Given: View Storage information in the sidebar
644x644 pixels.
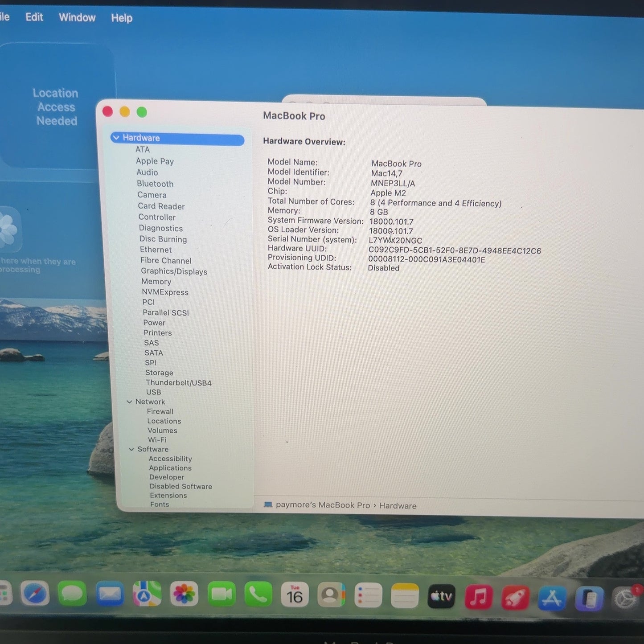Looking at the screenshot, I should coord(159,373).
